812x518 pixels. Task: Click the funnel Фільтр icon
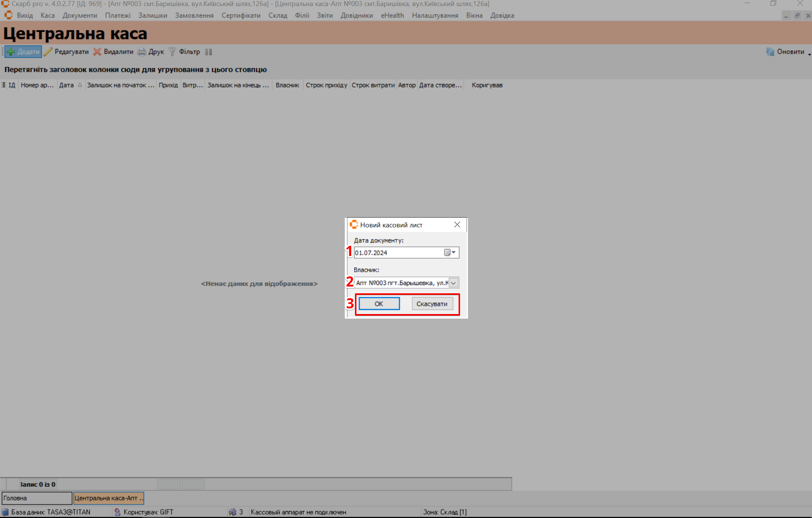coord(172,52)
